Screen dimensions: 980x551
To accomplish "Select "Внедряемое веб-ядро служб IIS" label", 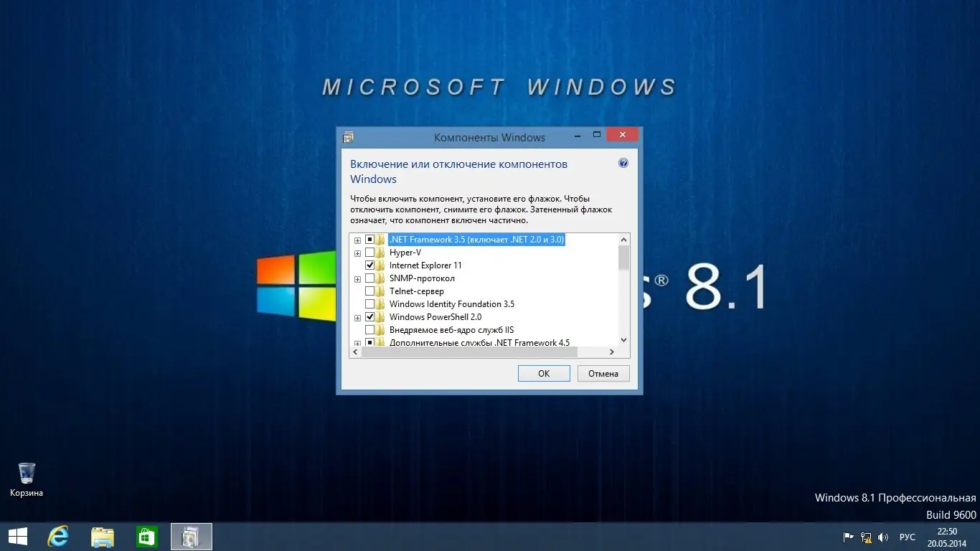I will (x=452, y=330).
